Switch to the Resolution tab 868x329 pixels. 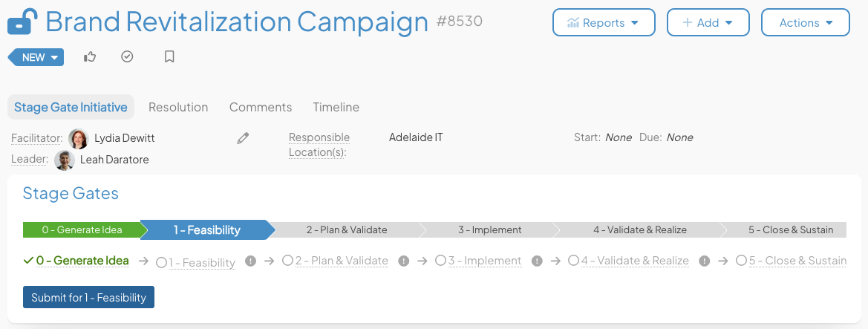click(x=178, y=107)
